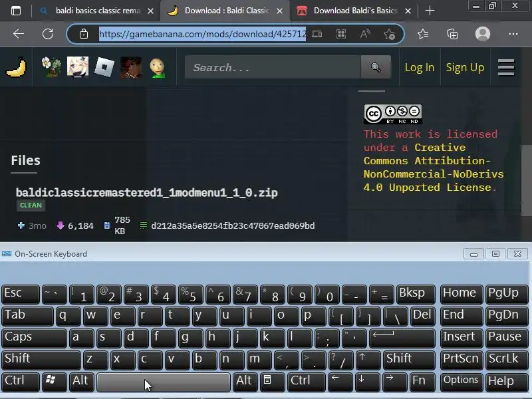Tap the PgDn key
The image size is (532, 399).
(x=506, y=316)
